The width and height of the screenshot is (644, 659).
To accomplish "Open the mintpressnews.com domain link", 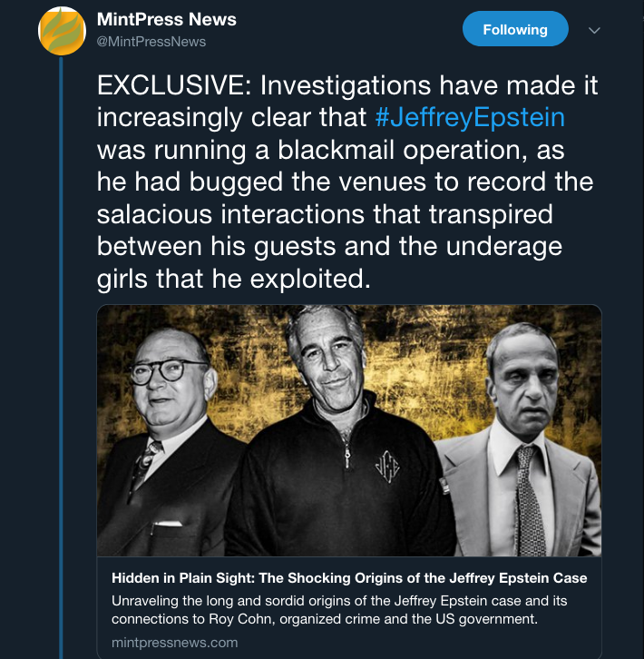I will [174, 643].
